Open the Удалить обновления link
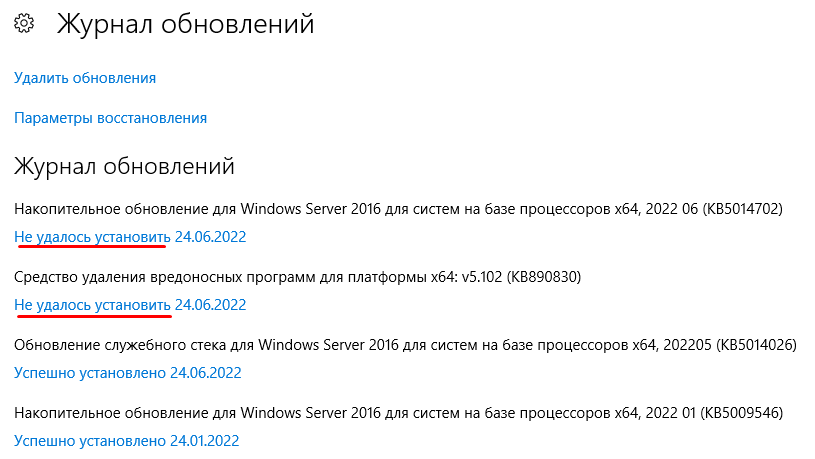The height and width of the screenshot is (459, 815). coord(85,77)
